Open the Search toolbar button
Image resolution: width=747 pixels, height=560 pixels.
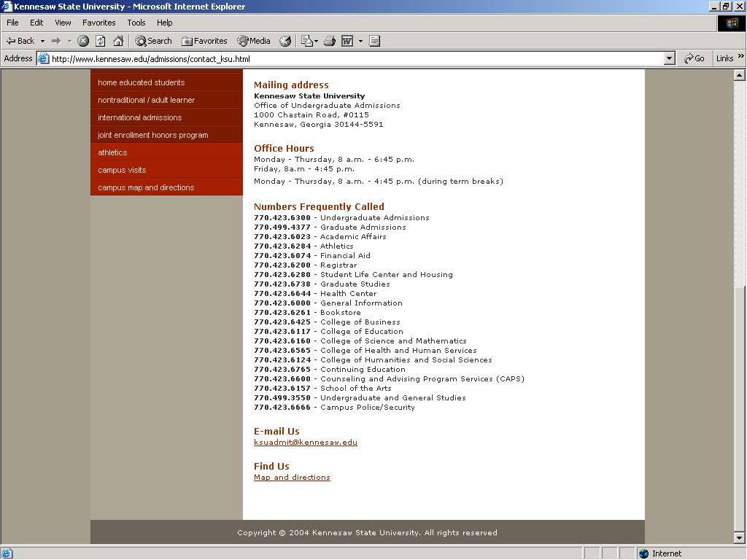point(153,41)
